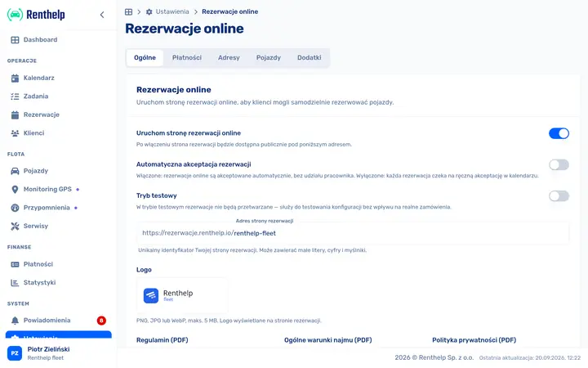Click the Statystyki chart icon
588x368 pixels.
click(15, 283)
